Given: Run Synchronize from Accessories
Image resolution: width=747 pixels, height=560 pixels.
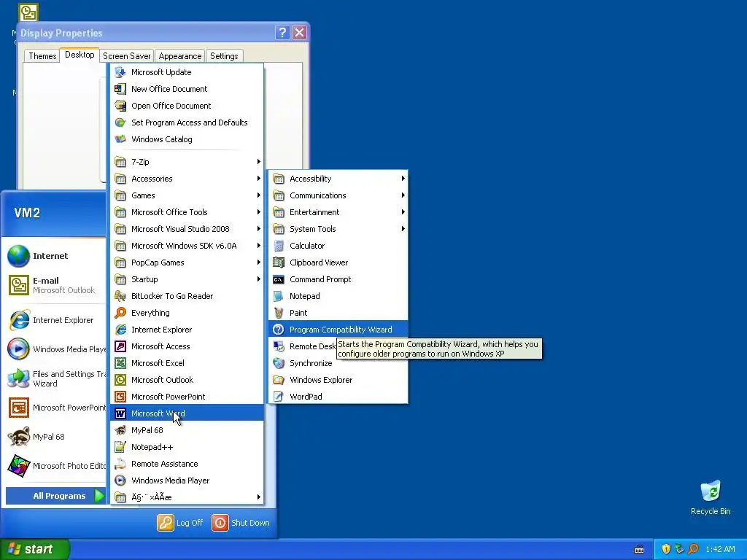Looking at the screenshot, I should pos(338,363).
